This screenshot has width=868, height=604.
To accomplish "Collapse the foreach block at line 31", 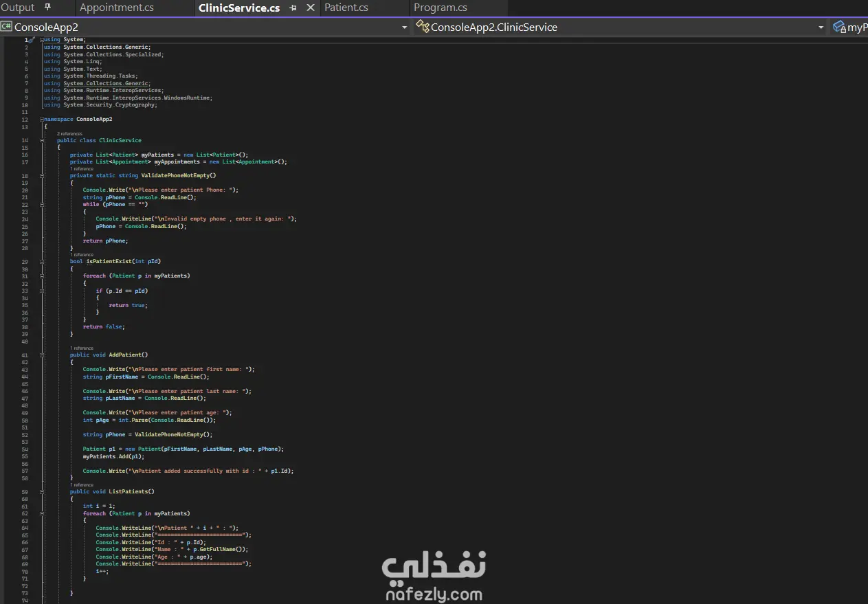I will point(42,276).
